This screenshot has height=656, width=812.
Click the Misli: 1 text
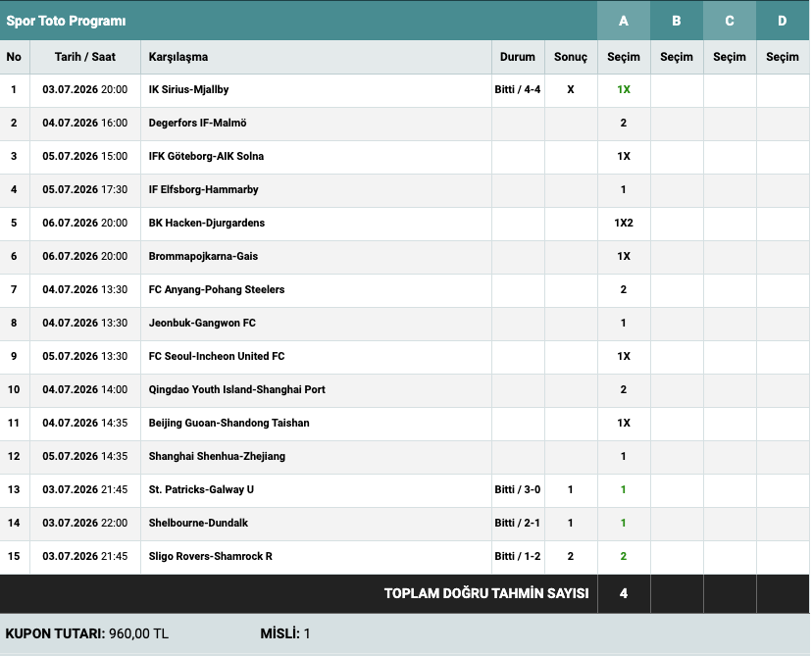pyautogui.click(x=285, y=633)
